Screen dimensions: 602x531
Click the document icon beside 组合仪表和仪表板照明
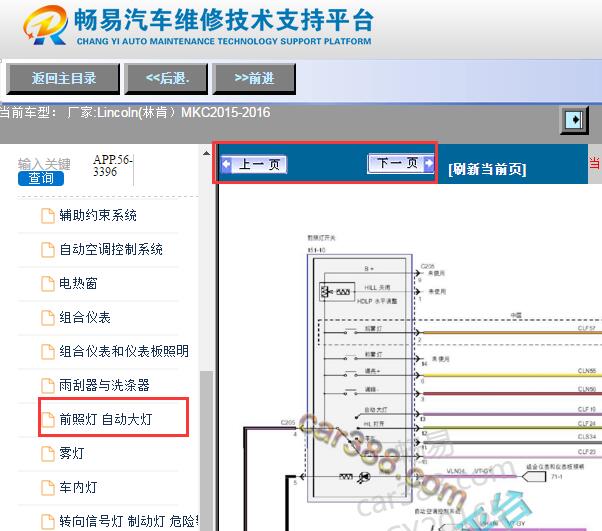pyautogui.click(x=48, y=352)
